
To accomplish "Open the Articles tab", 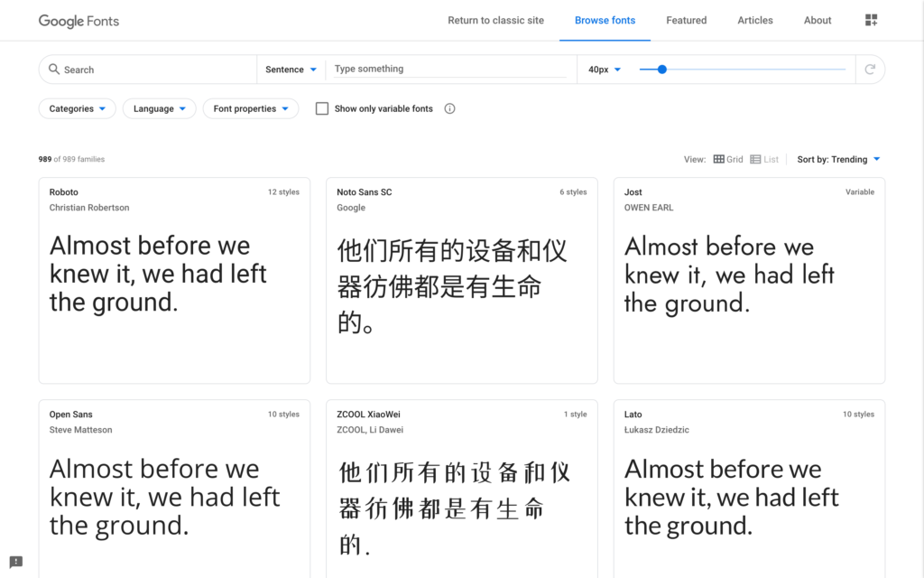I will coord(754,20).
